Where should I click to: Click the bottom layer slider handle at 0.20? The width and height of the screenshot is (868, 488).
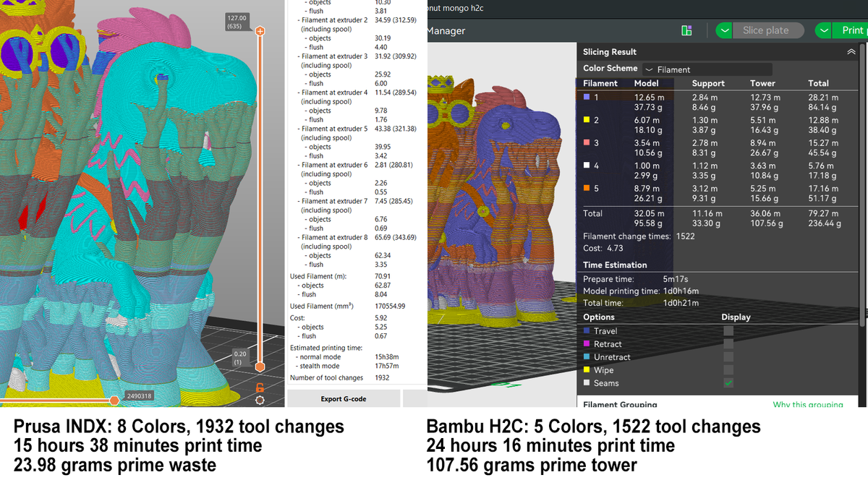(x=260, y=367)
